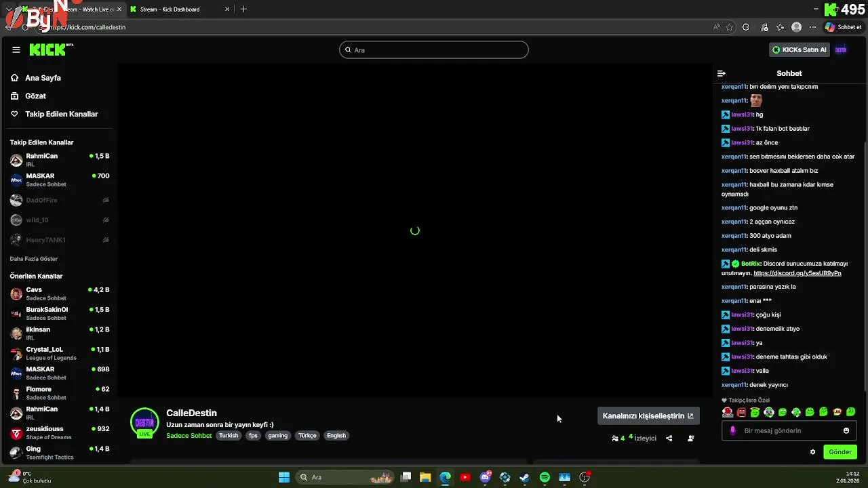Open recommended channel ilkinsan

click(x=60, y=333)
